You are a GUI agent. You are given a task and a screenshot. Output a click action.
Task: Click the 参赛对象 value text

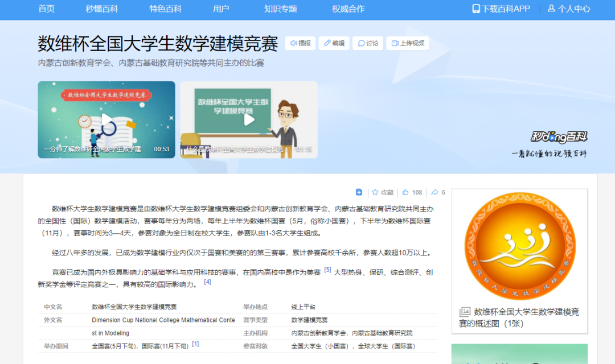click(353, 346)
